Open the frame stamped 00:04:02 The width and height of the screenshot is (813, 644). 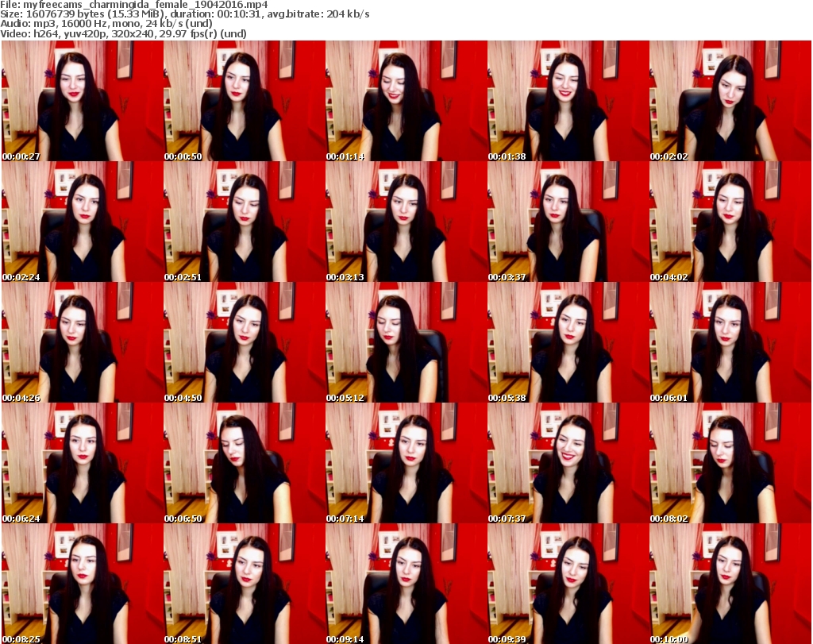tap(730, 222)
